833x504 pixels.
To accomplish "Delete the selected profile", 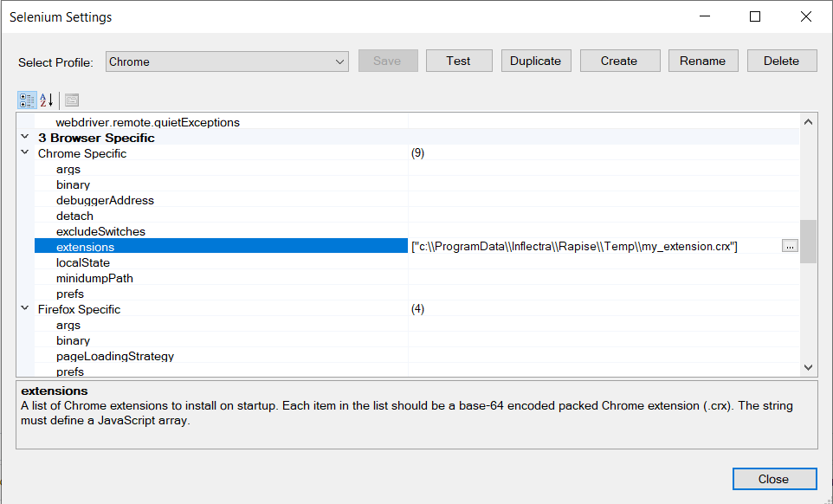I will click(x=781, y=61).
